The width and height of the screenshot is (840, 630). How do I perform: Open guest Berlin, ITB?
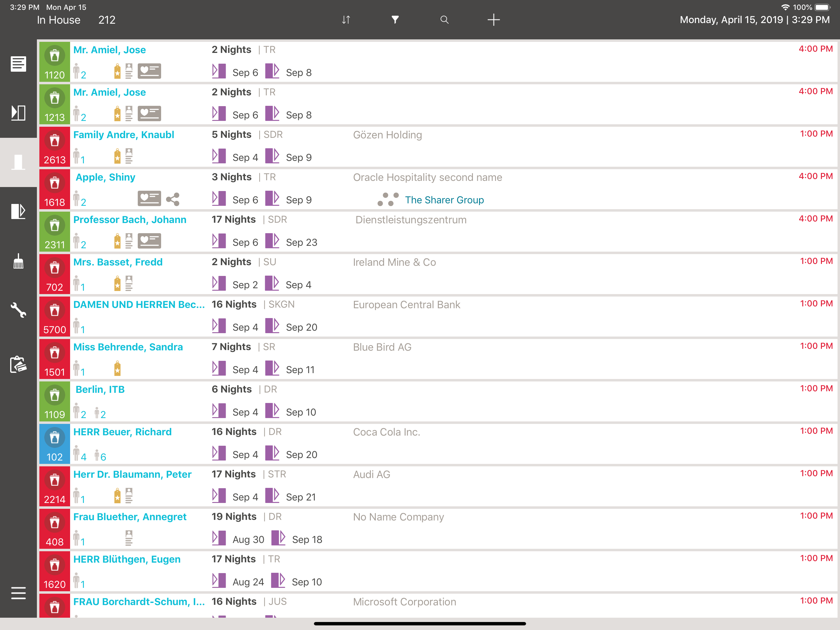(100, 389)
